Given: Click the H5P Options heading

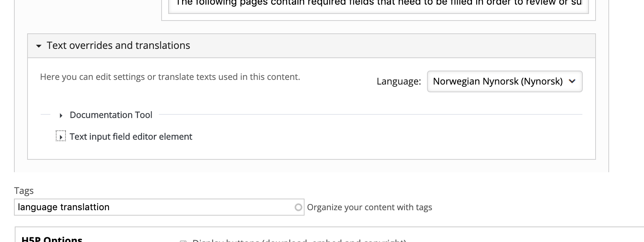Looking at the screenshot, I should click(x=52, y=239).
